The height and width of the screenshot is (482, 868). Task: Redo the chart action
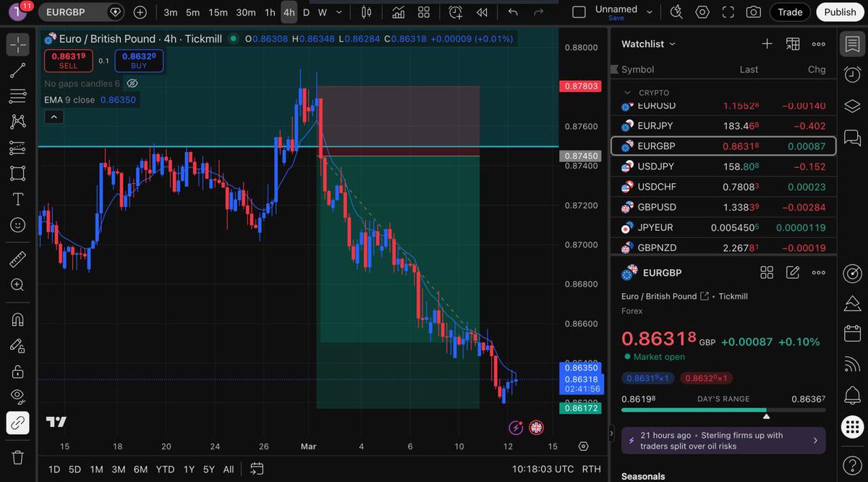538,12
